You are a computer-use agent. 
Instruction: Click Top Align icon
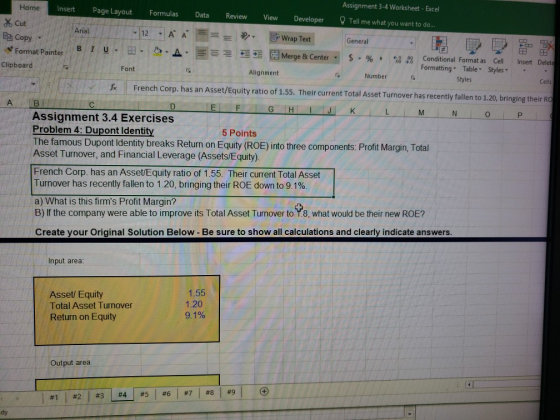click(x=202, y=35)
